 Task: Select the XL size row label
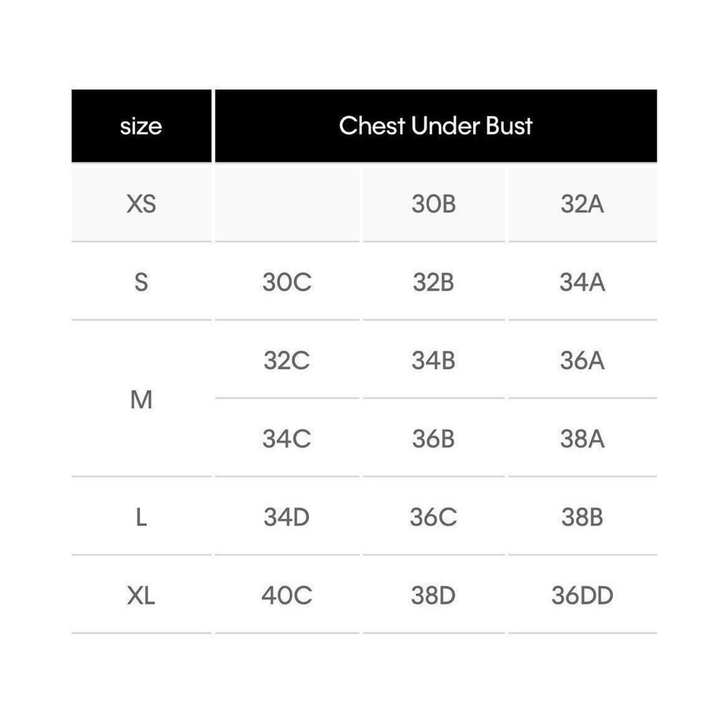click(141, 596)
